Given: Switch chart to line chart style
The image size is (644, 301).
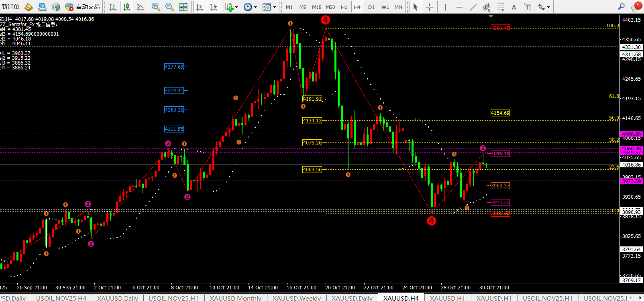Looking at the screenshot, I should tap(141, 7).
